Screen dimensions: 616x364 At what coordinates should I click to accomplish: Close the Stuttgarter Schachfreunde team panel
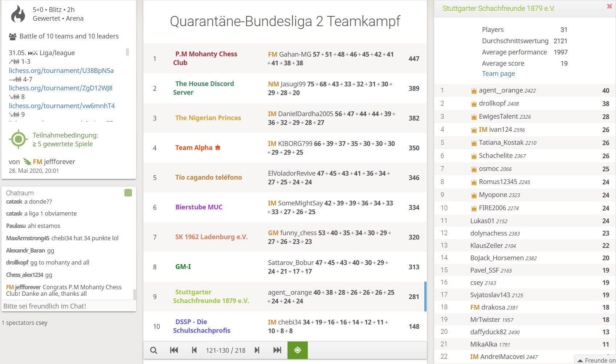coord(609,6)
